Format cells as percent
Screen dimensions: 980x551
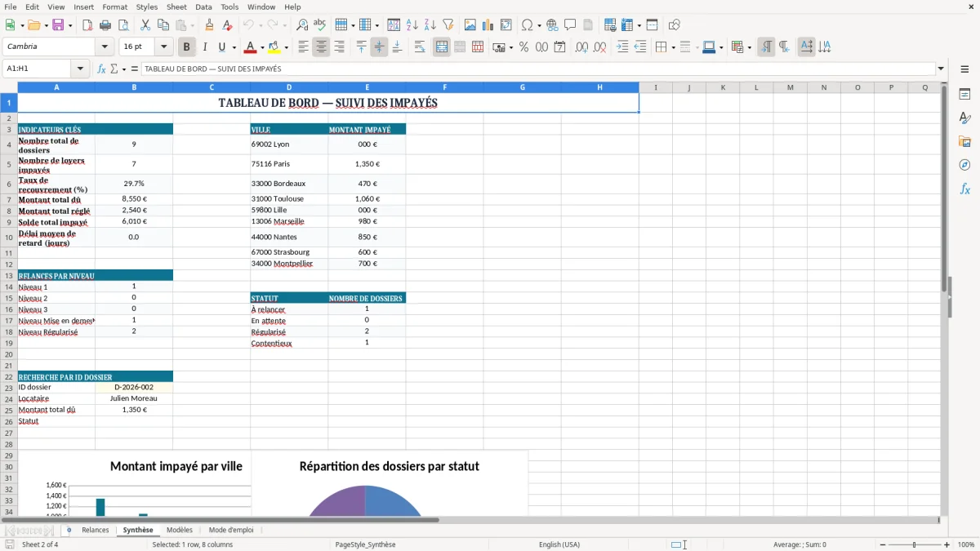point(523,47)
